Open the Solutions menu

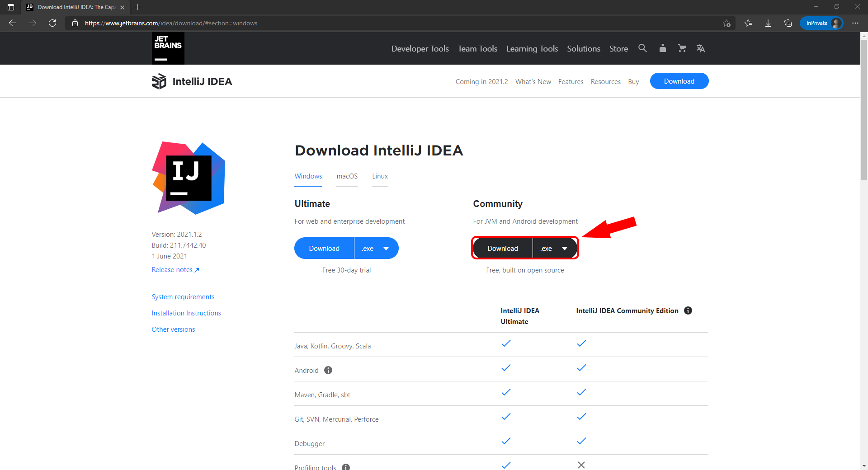pos(584,48)
